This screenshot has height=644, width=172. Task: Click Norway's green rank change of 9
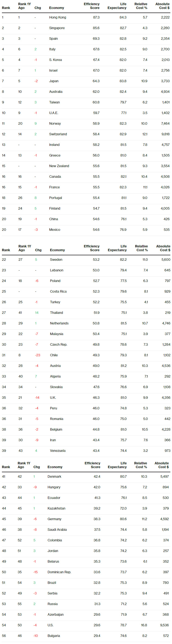[36, 124]
